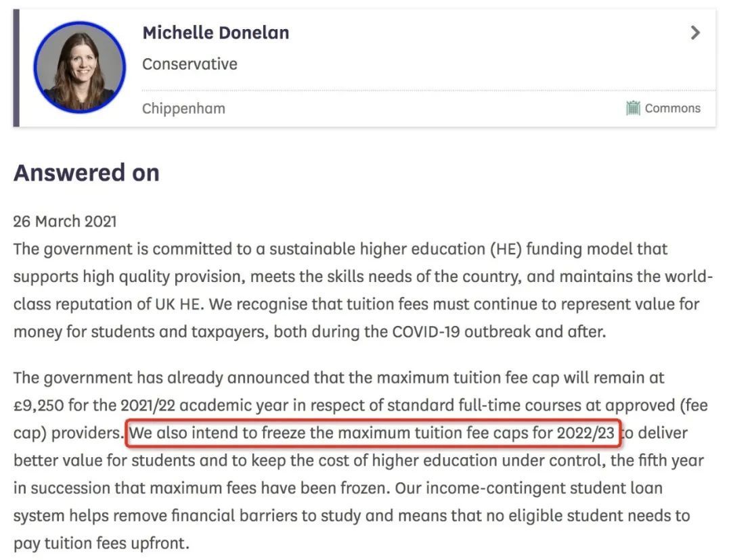Click the Commons text label
The image size is (731, 560).
673,108
